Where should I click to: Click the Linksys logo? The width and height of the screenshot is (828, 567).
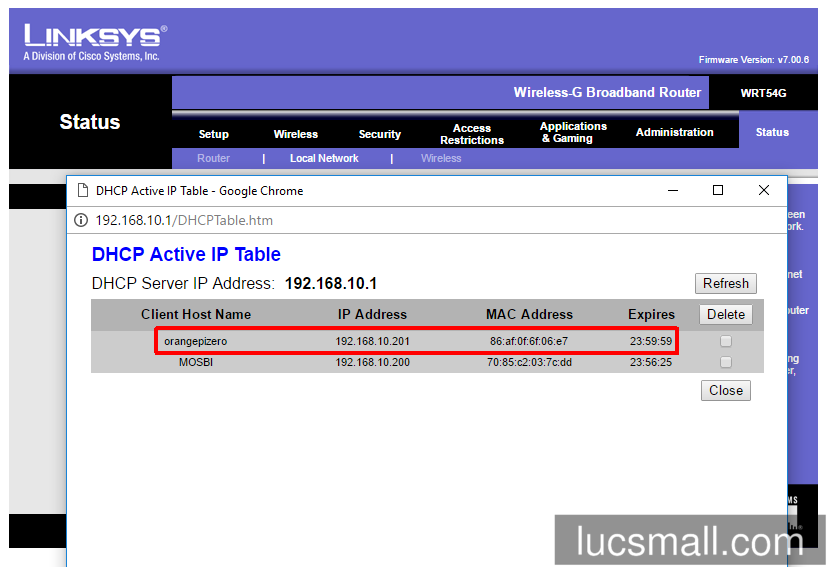pos(95,42)
